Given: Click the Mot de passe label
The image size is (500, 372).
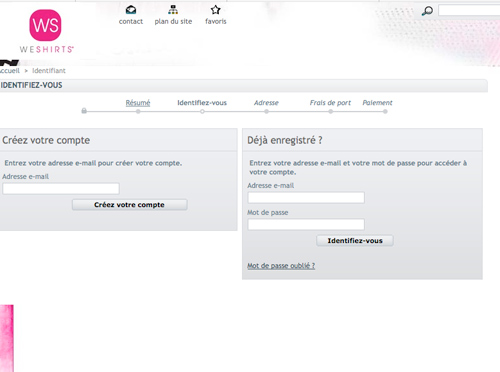Looking at the screenshot, I should 268,213.
